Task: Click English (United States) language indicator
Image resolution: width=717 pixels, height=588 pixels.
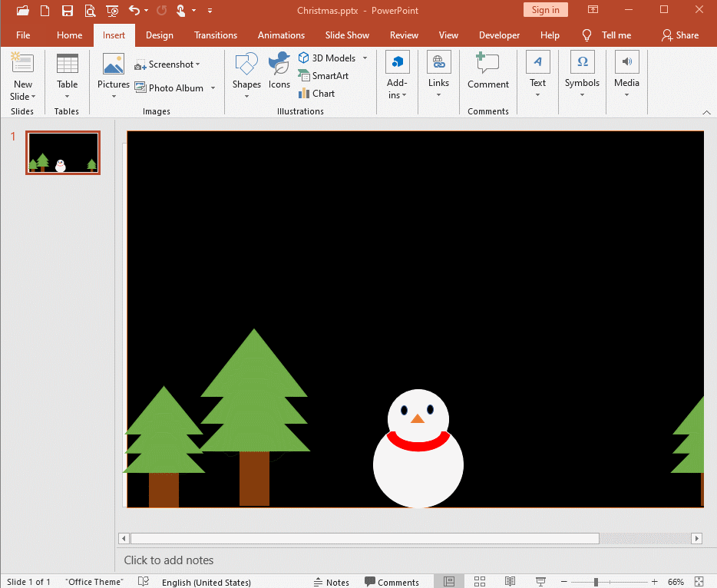Action: point(207,582)
